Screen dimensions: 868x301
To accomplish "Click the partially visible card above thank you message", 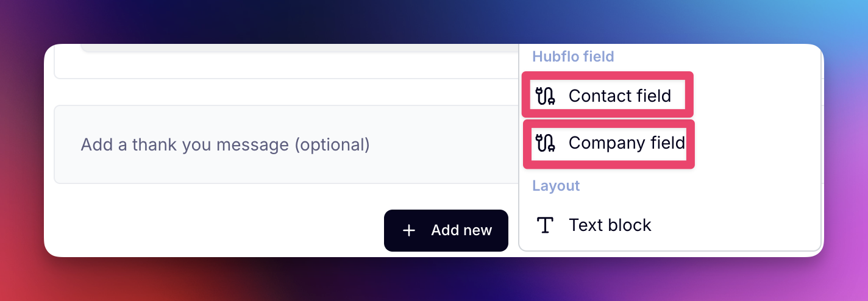I will point(286,61).
